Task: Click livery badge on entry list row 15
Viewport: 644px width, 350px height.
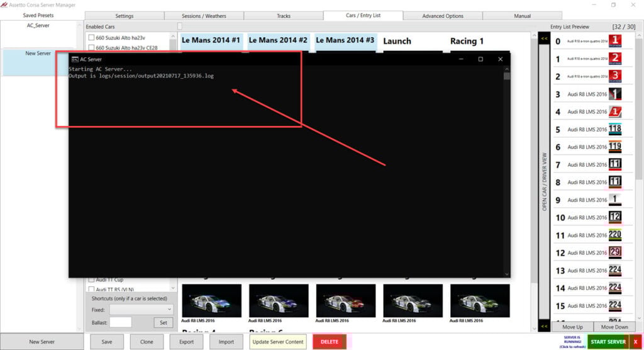Action: point(615,305)
